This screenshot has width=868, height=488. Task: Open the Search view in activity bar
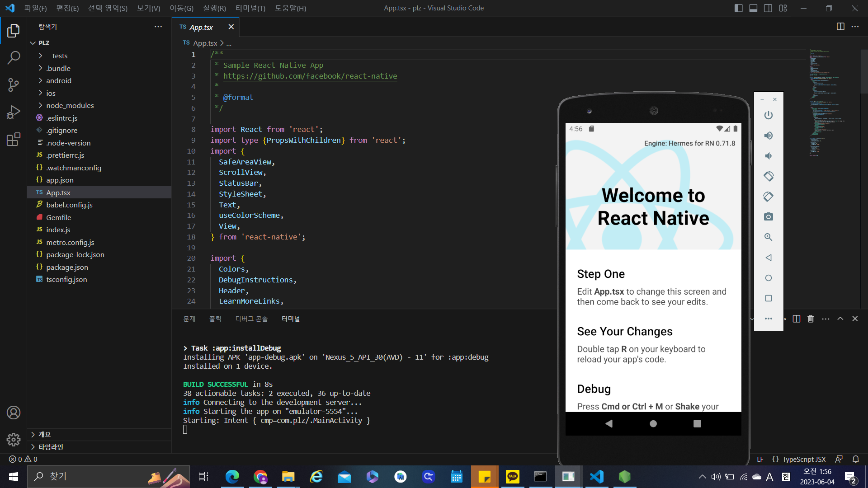[14, 58]
